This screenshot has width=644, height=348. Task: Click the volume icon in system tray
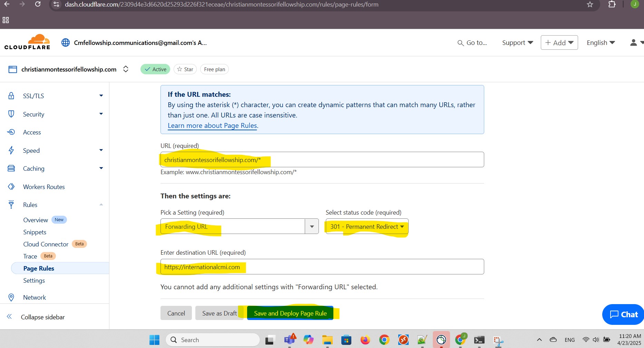click(x=596, y=340)
